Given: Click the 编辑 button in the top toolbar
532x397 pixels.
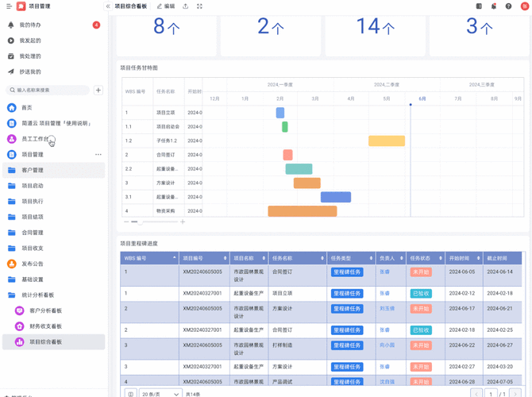Looking at the screenshot, I should click(166, 6).
